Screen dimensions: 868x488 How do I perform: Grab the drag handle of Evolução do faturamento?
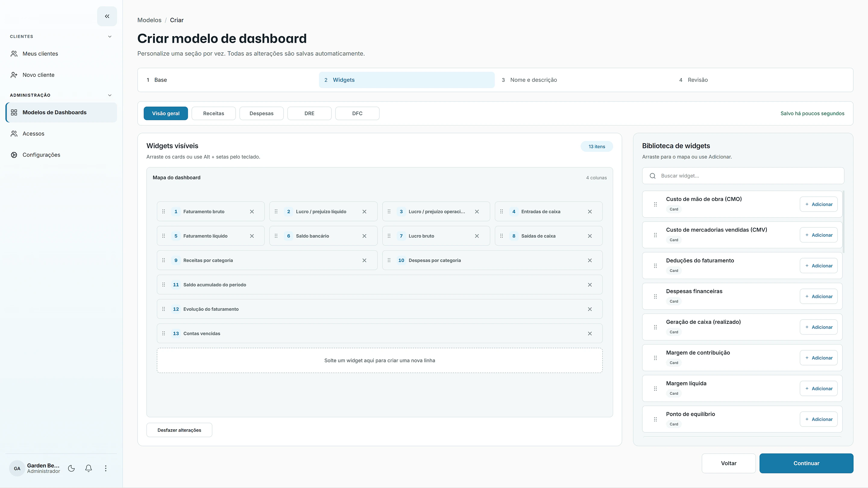[x=163, y=309]
